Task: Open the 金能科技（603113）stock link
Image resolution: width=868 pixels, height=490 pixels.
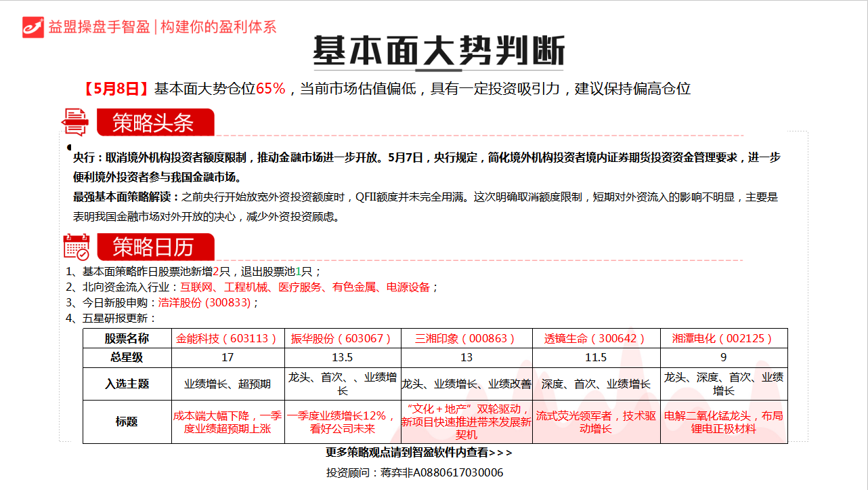Action: click(227, 338)
